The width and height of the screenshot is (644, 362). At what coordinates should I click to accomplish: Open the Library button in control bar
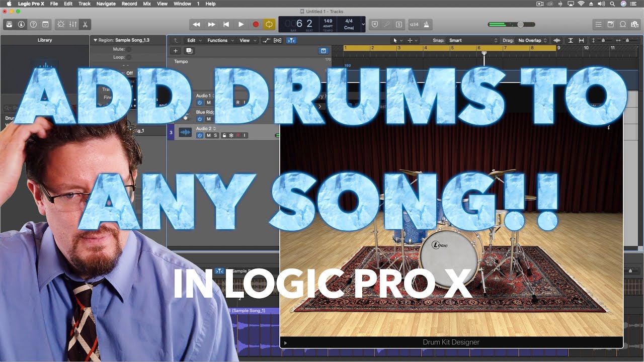pos(9,24)
